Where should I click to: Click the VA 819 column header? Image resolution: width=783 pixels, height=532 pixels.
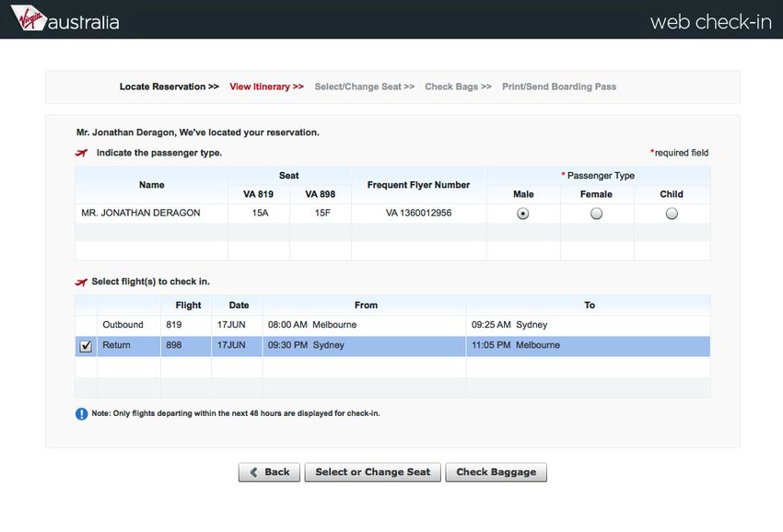point(258,194)
